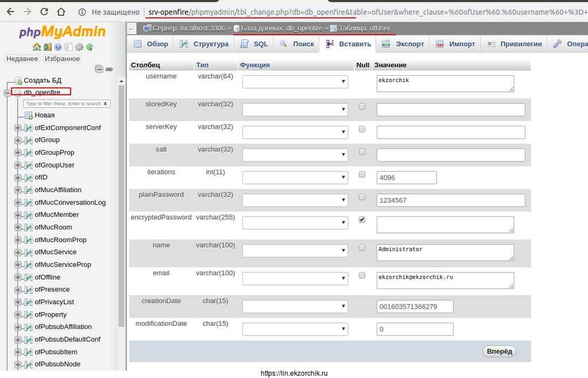Click the collapse all icon in navigation

99,69
